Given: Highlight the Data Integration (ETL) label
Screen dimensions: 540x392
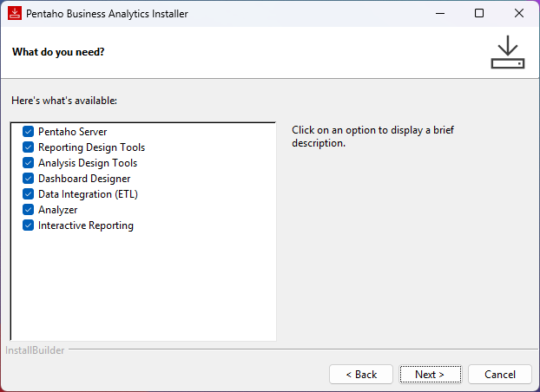Looking at the screenshot, I should point(88,194).
